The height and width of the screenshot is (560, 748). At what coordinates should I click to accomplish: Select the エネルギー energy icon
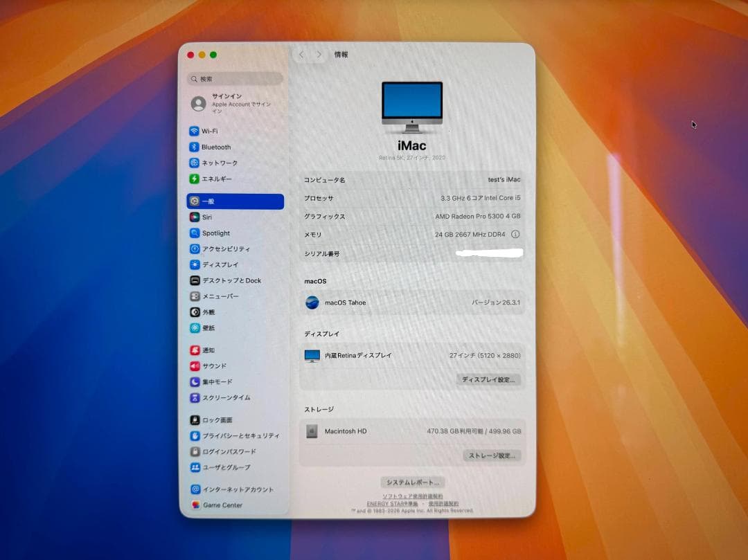click(194, 179)
